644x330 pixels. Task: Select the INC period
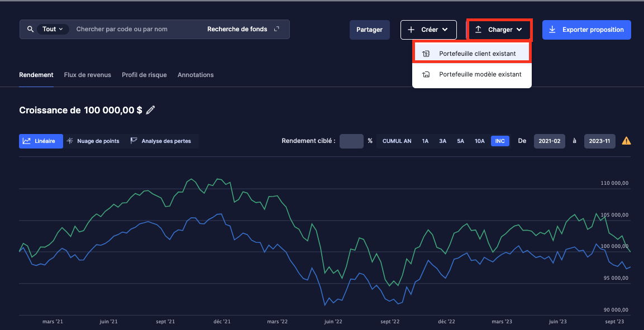click(x=500, y=141)
